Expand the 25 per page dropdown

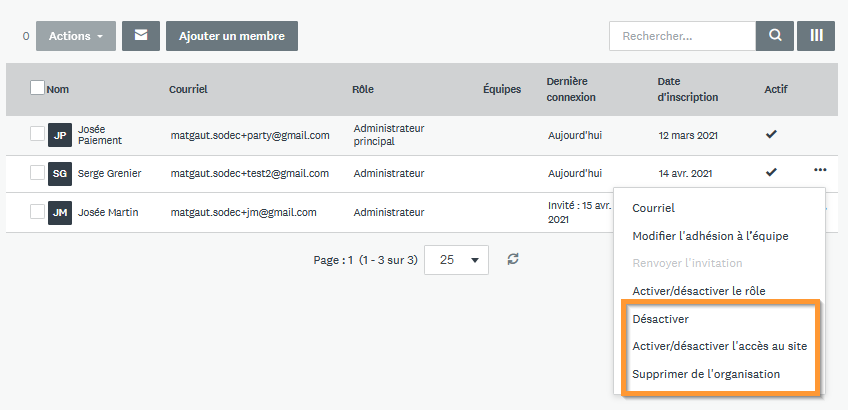pyautogui.click(x=456, y=259)
